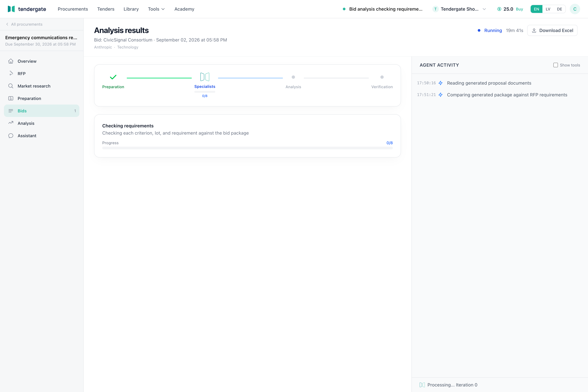Open the Library nav item

131,9
